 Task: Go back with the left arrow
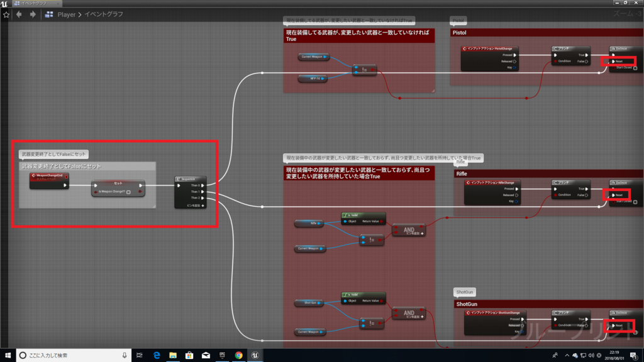19,14
